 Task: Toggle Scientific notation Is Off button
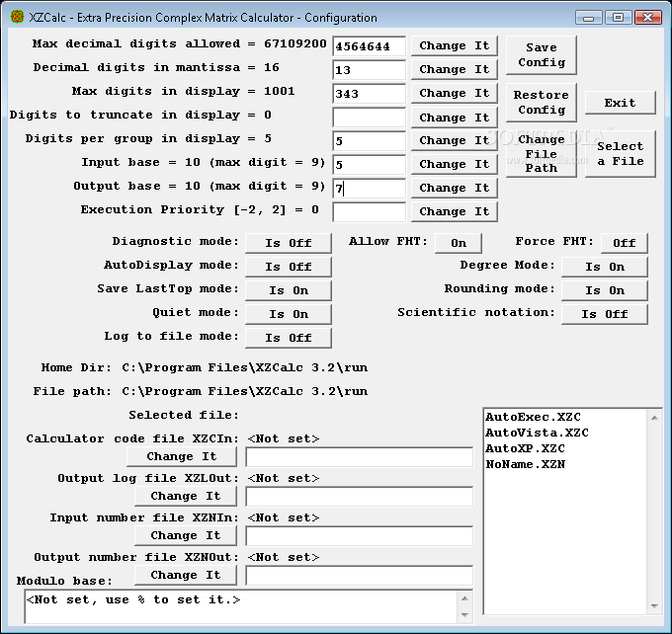point(604,314)
